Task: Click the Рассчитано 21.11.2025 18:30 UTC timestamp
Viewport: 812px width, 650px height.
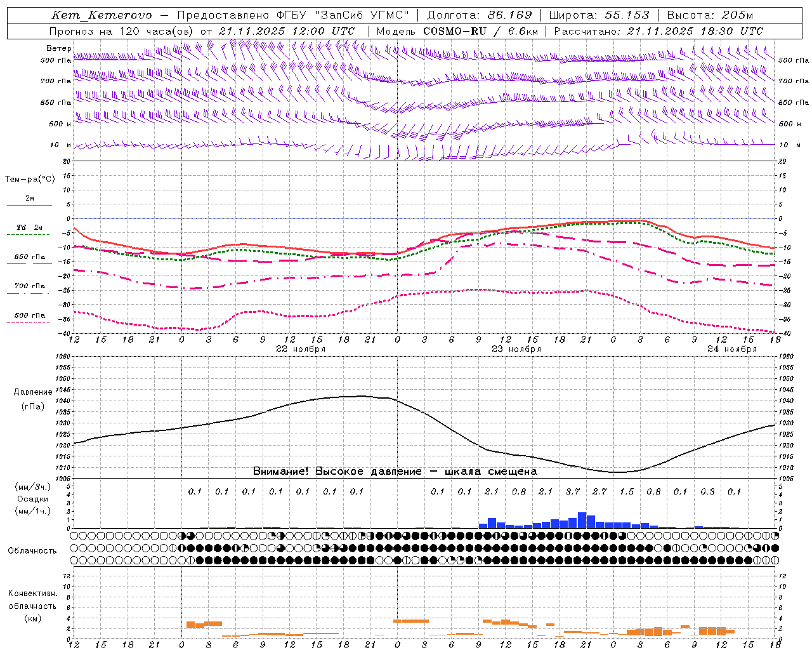Action: pos(658,31)
